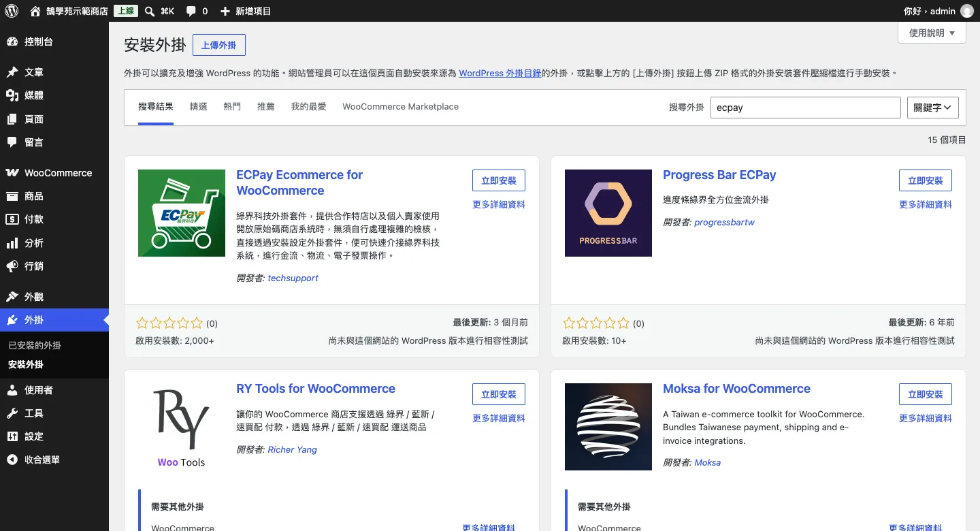Viewport: 980px width, 531px height.
Task: Install RY Tools for WooCommerce
Action: (499, 394)
